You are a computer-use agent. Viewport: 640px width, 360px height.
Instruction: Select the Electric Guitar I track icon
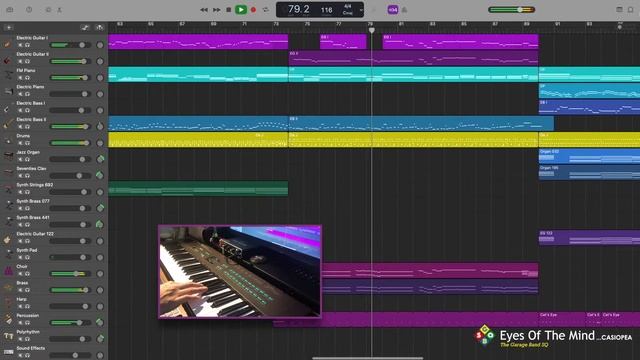(x=7, y=43)
